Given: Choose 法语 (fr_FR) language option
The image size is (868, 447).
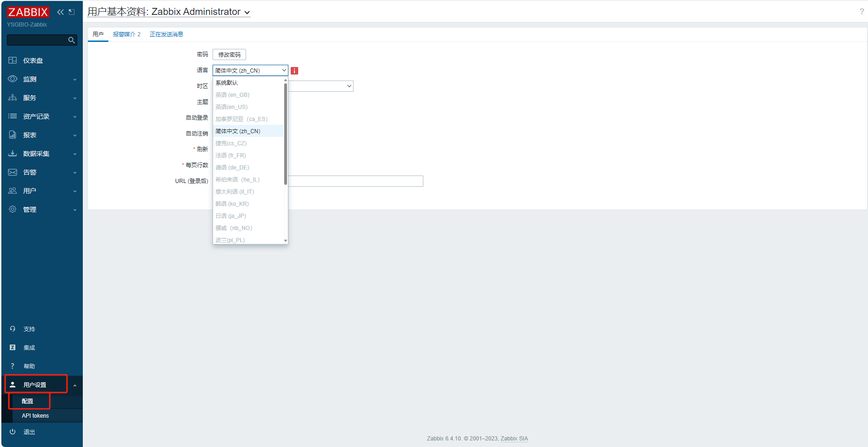Looking at the screenshot, I should point(248,156).
